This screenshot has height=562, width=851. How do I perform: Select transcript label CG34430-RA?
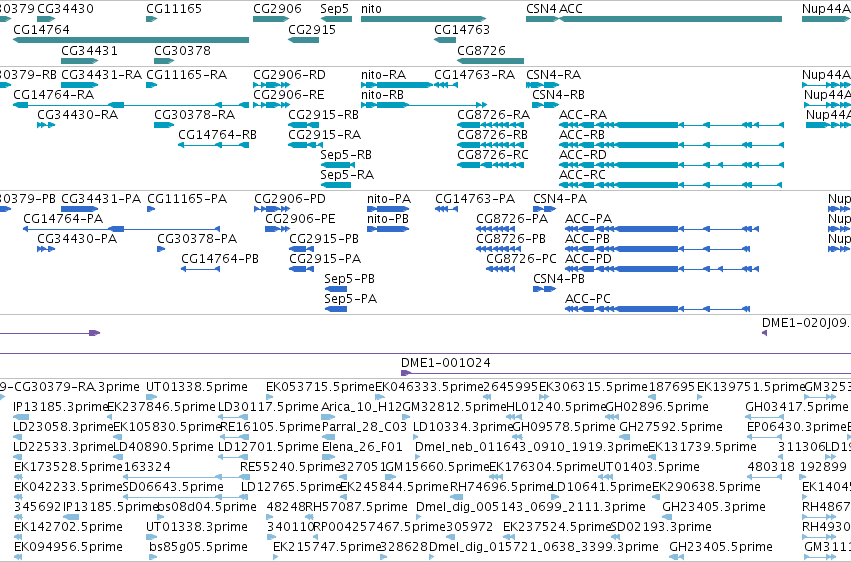(x=78, y=114)
